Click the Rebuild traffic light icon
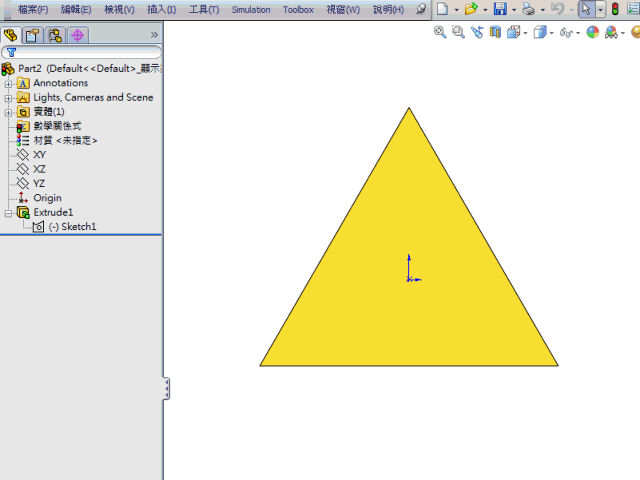 [x=615, y=9]
